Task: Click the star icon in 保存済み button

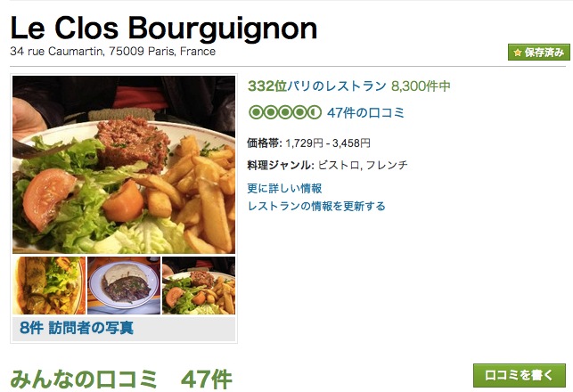Action: pos(517,53)
